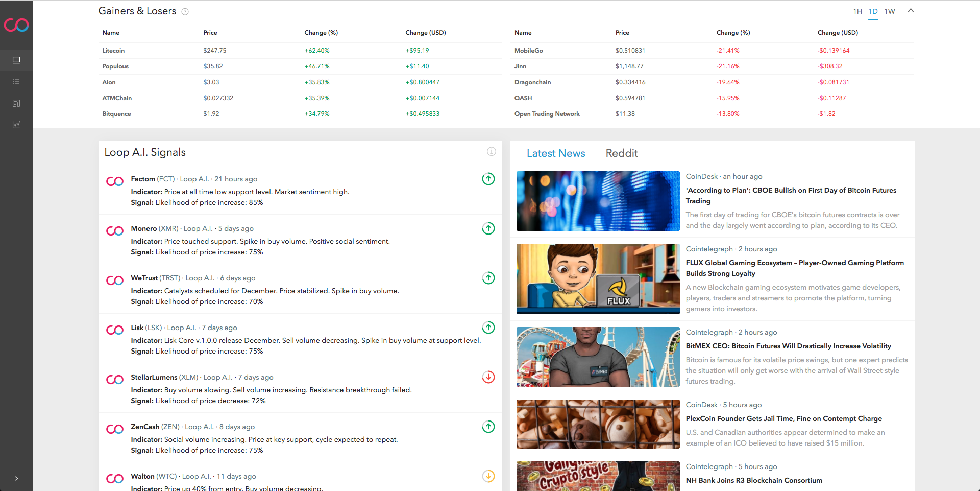
Task: Open the Dashboard view in the sidebar
Action: [16, 60]
